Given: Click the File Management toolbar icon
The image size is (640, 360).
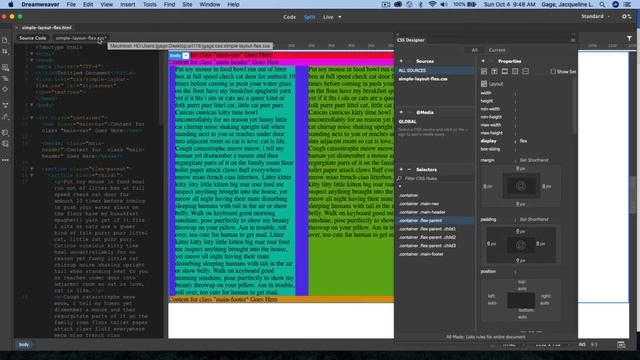Looking at the screenshot, I should point(5,52).
